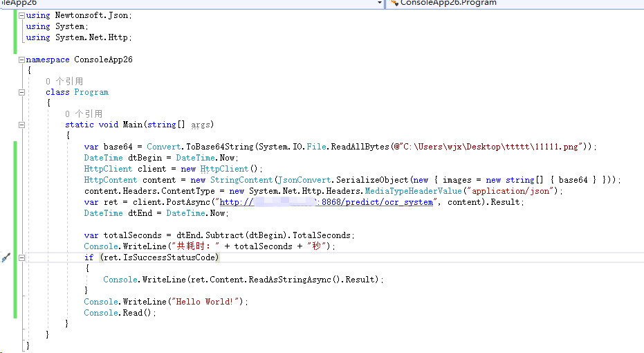Open the project navigation dropdown arrow
The image size is (644, 353).
click(x=379, y=3)
